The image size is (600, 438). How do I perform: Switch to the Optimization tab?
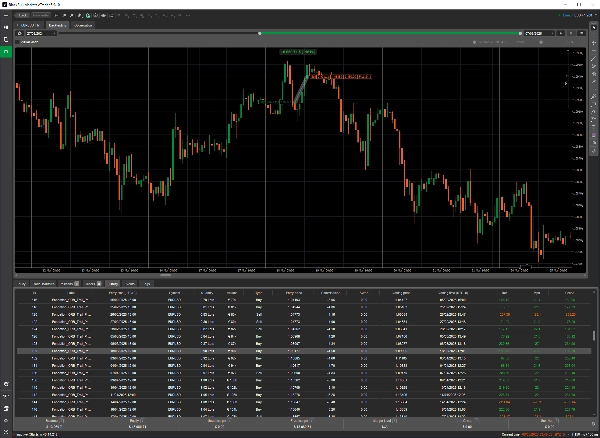tap(83, 25)
